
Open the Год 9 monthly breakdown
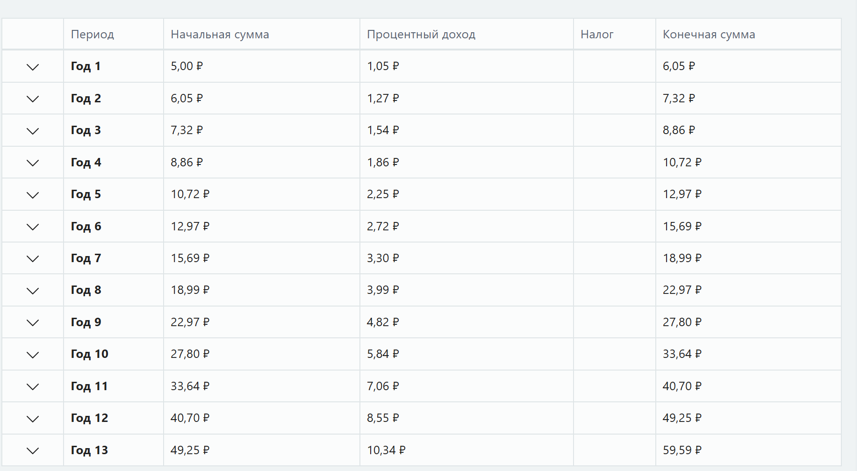[x=33, y=322]
